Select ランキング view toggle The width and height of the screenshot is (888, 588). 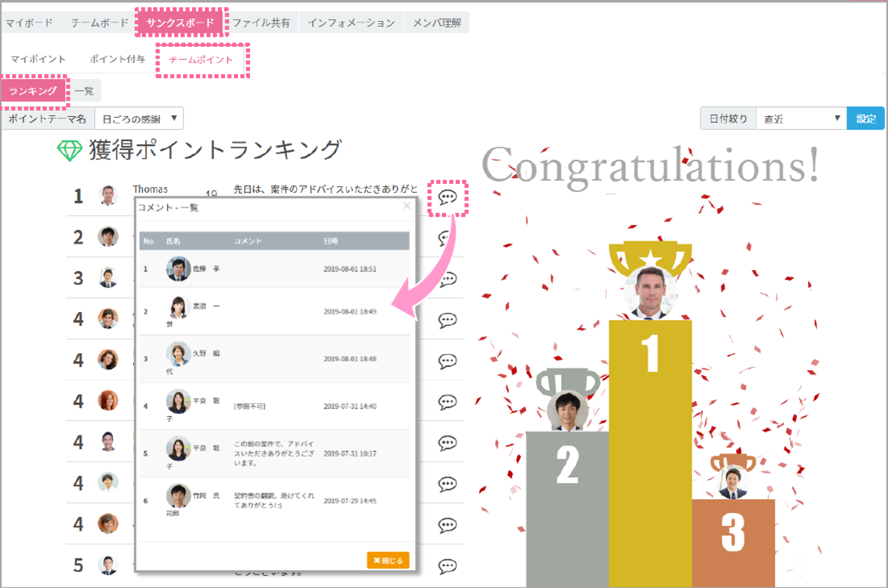[x=33, y=91]
